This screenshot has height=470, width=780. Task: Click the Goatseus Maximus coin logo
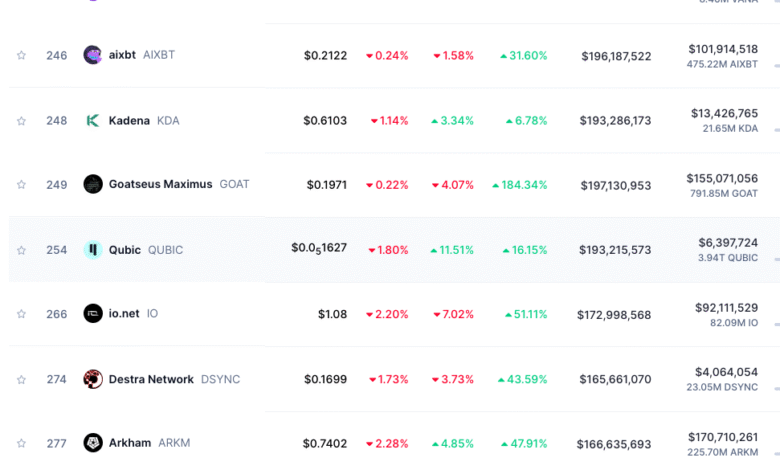93,184
